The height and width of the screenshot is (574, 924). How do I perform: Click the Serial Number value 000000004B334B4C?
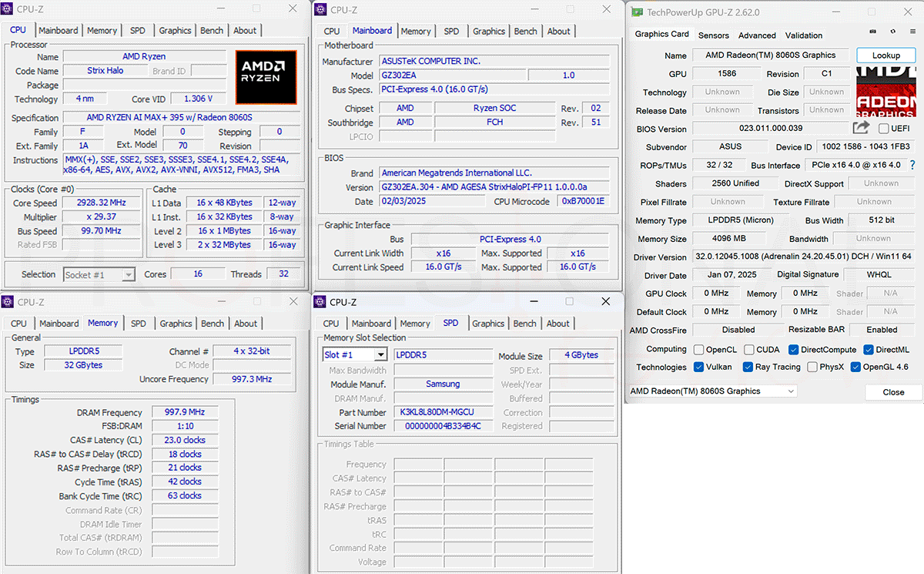(443, 426)
